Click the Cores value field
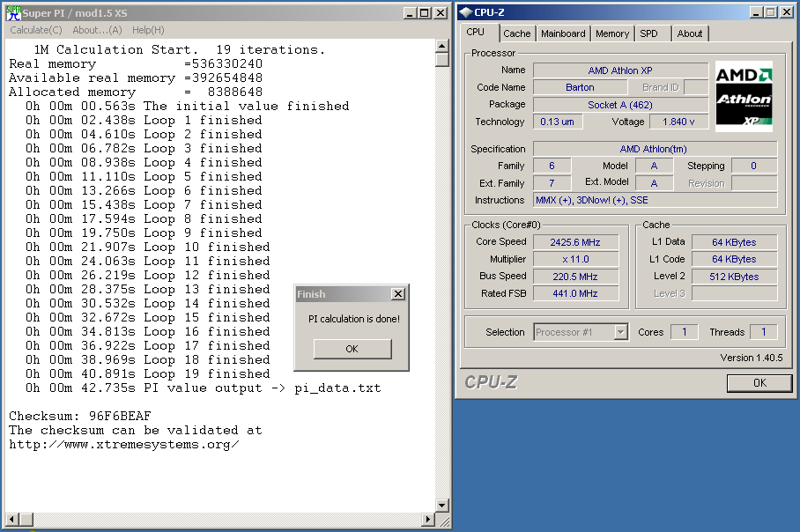The image size is (800, 532). pyautogui.click(x=685, y=332)
